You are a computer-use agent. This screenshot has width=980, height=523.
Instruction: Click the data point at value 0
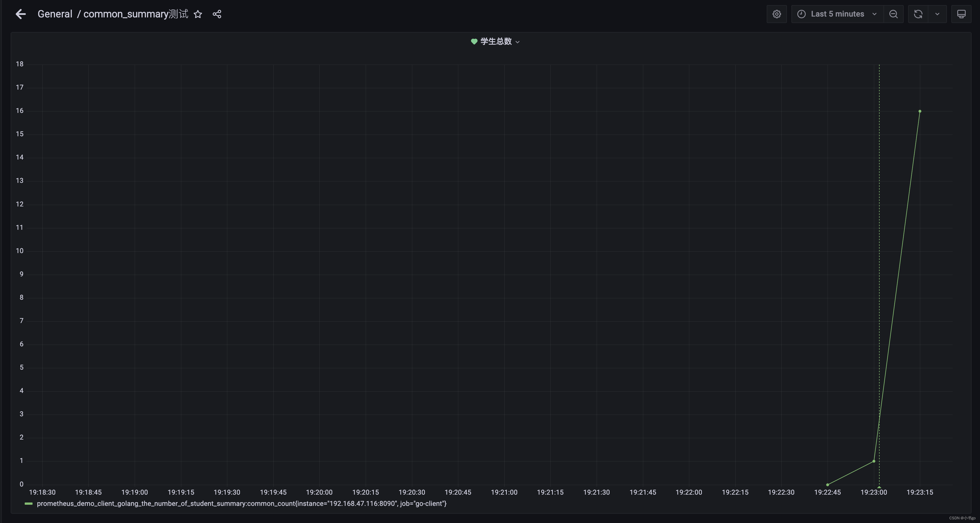click(x=827, y=485)
